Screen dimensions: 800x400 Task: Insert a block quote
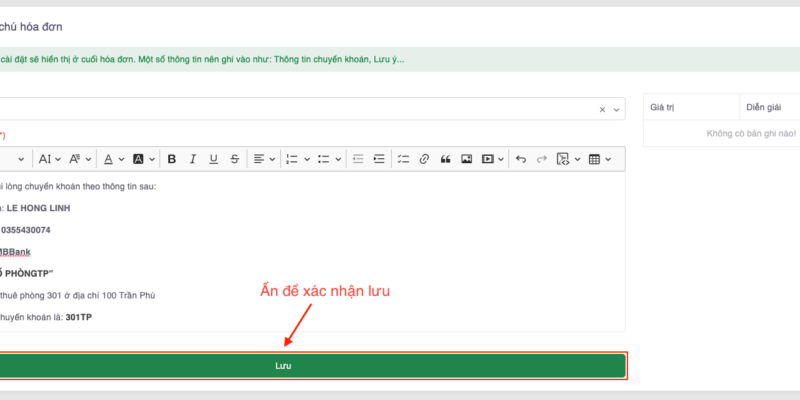445,159
